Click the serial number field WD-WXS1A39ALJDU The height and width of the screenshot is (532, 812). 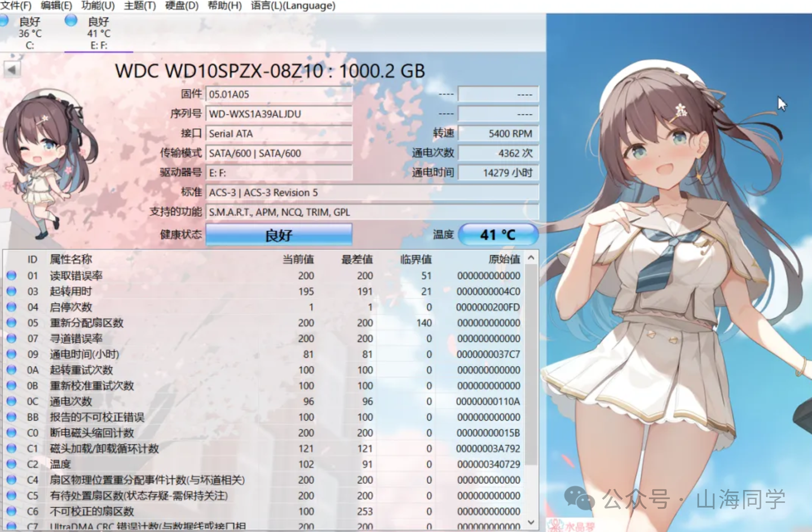(279, 114)
